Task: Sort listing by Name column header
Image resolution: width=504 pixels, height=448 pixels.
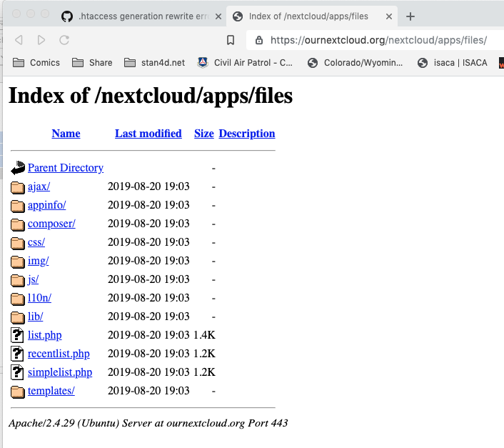Action: [x=66, y=134]
